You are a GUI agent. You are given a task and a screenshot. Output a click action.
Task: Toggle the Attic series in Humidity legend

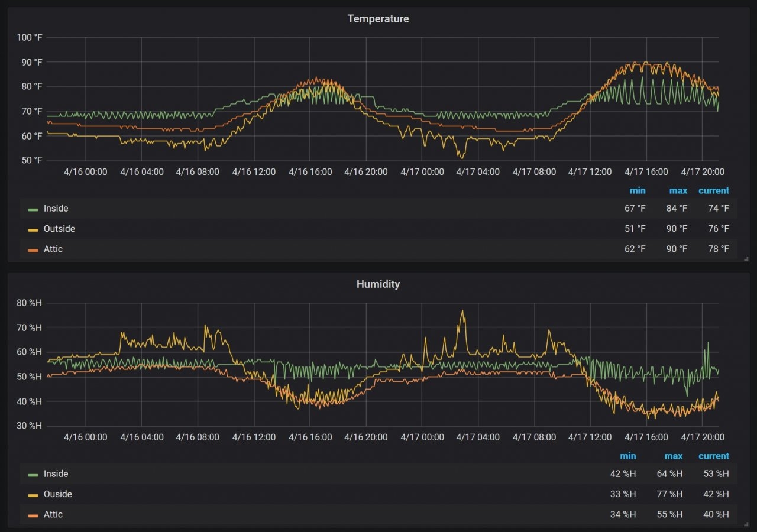[53, 514]
